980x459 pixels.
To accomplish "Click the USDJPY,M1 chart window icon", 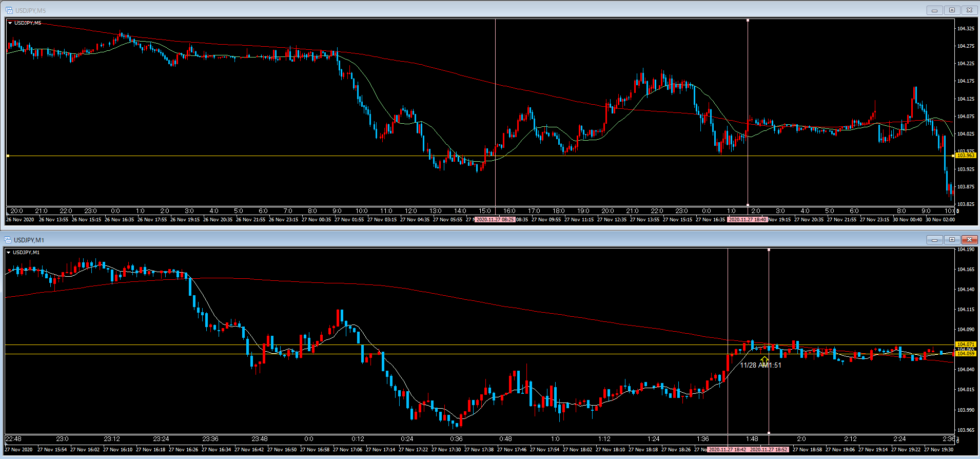I will coord(8,240).
